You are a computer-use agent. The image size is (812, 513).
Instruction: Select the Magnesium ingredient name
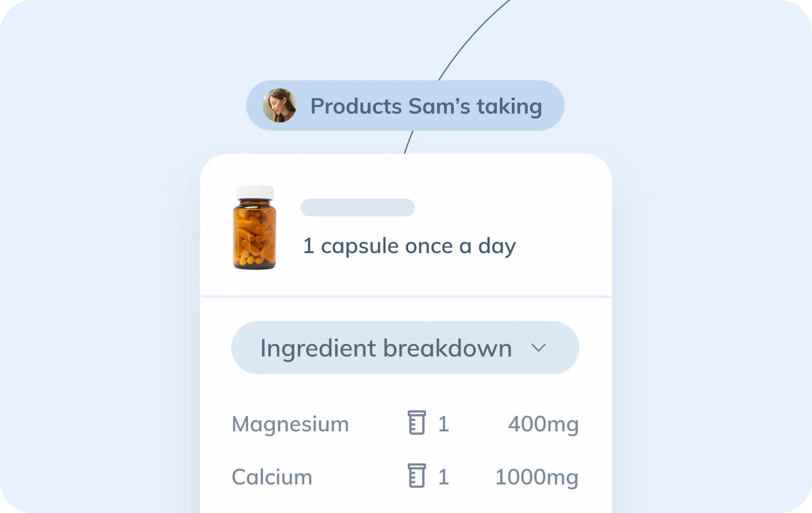tap(290, 424)
